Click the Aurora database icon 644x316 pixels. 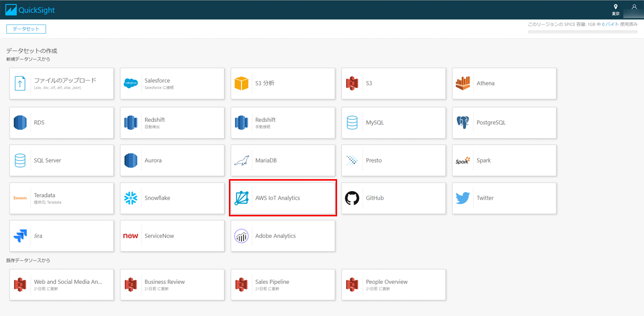coord(130,161)
